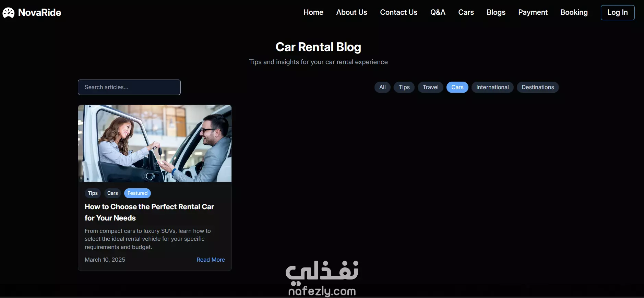The width and height of the screenshot is (644, 298).
Task: Open the car key handover article image
Action: coord(155,143)
